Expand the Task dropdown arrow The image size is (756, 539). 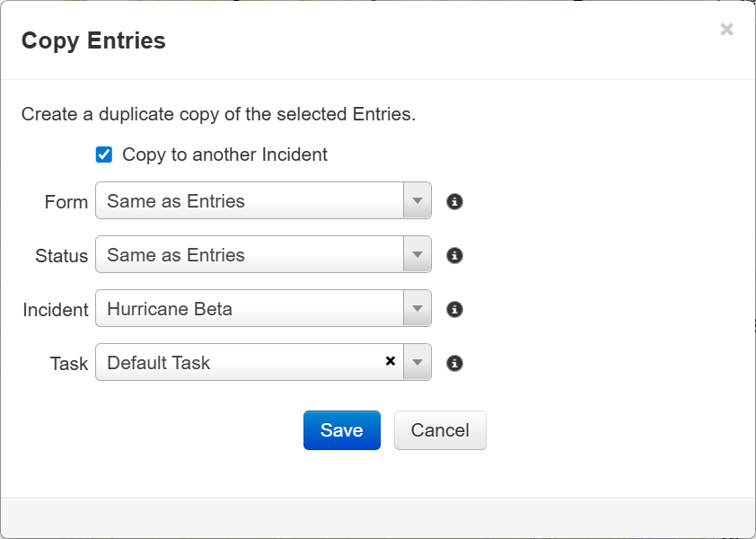(x=417, y=363)
